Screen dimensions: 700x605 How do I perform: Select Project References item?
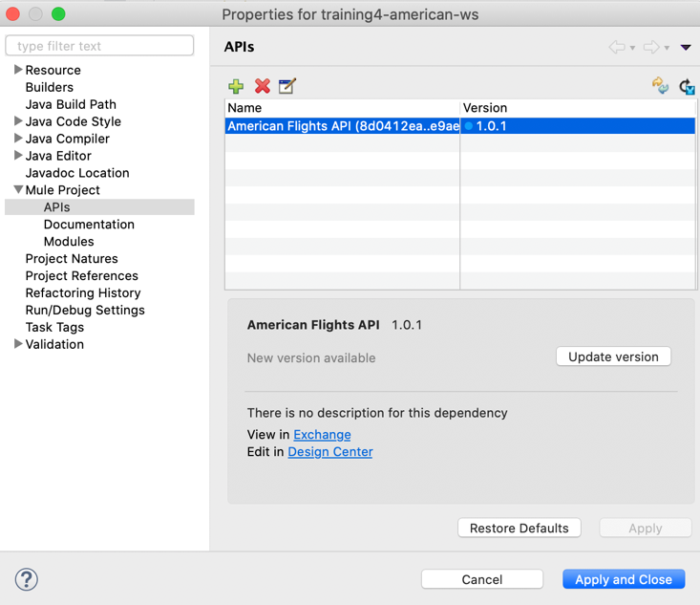[82, 275]
